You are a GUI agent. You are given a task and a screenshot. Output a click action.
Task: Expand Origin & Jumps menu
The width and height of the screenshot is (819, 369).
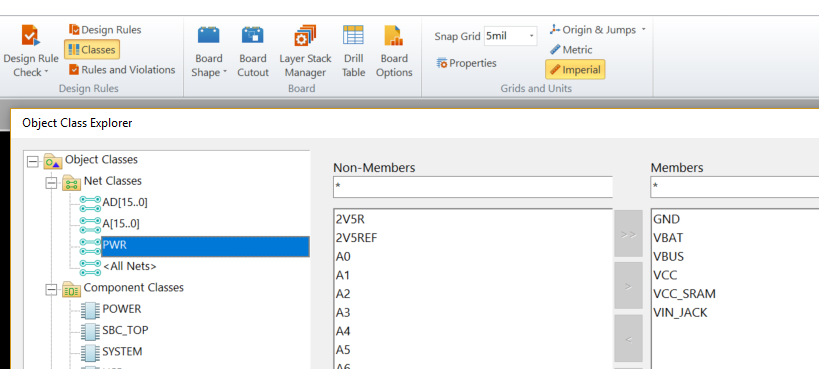tap(598, 30)
